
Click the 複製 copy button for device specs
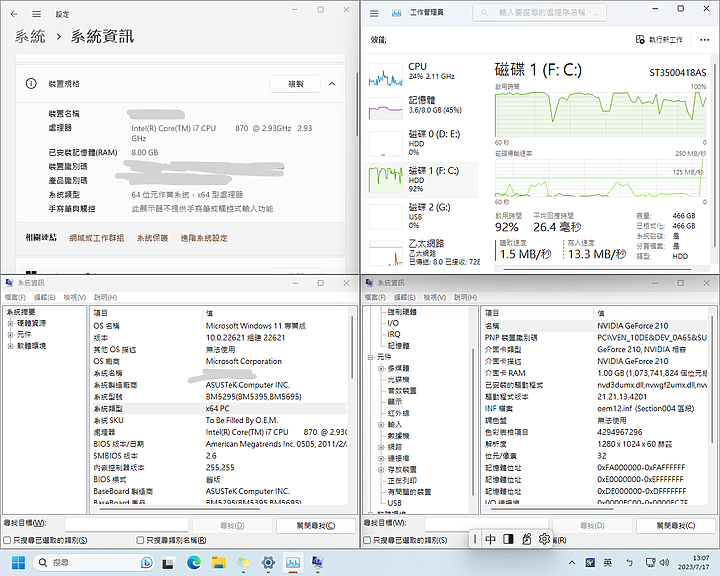point(295,84)
